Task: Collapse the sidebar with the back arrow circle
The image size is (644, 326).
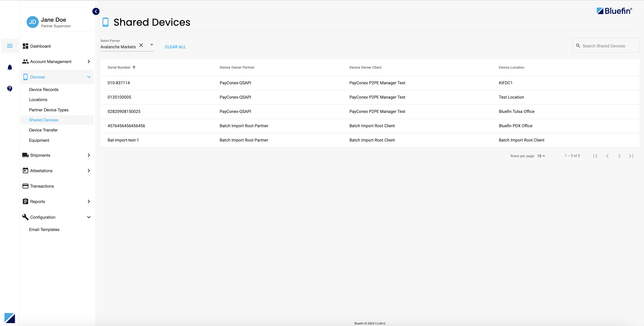Action: coord(96,11)
